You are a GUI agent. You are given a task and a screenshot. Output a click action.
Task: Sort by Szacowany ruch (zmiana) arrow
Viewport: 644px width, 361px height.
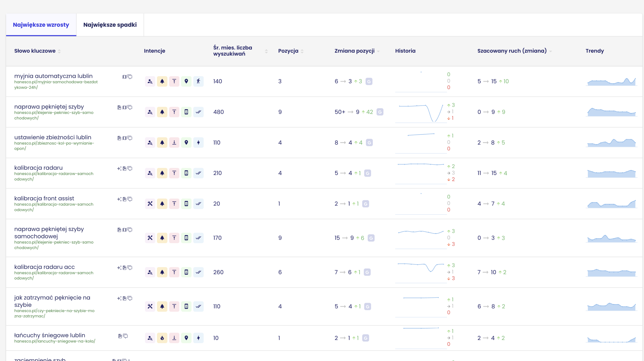tap(551, 51)
